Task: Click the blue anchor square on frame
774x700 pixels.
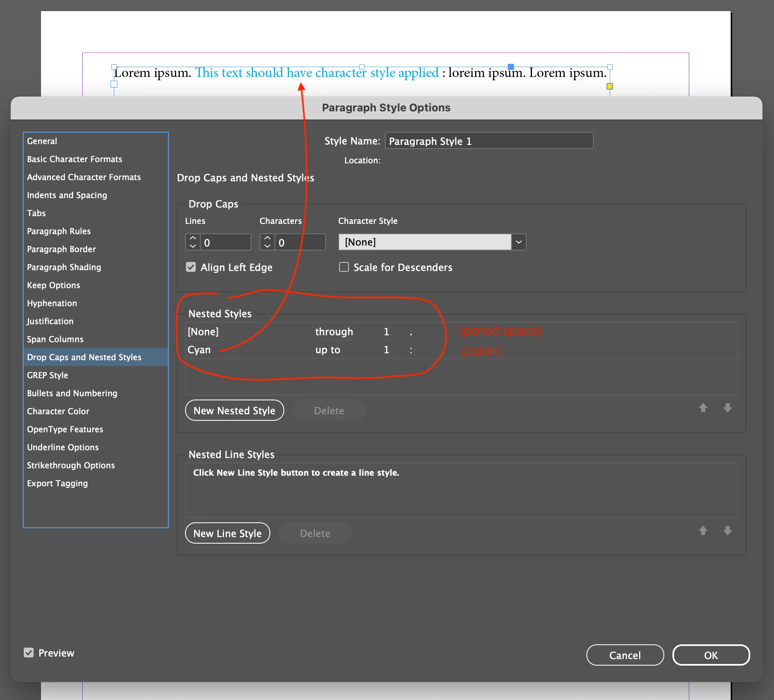Action: pyautogui.click(x=511, y=66)
